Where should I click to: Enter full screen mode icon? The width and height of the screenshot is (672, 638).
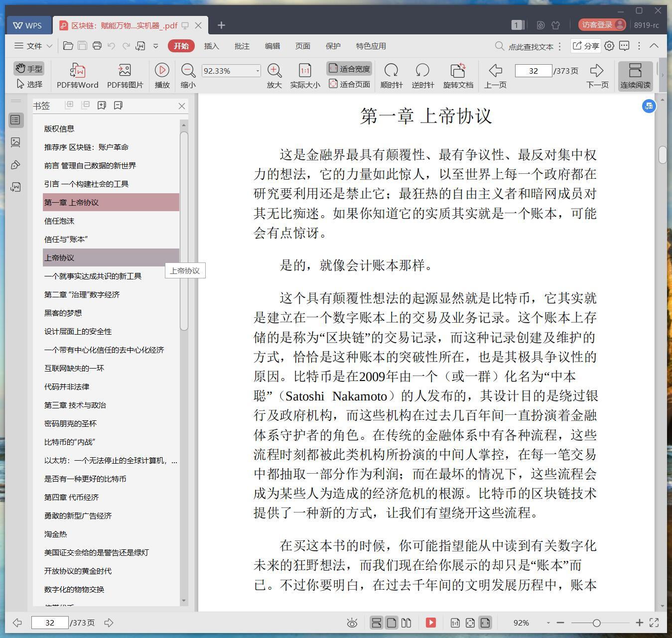(x=655, y=623)
